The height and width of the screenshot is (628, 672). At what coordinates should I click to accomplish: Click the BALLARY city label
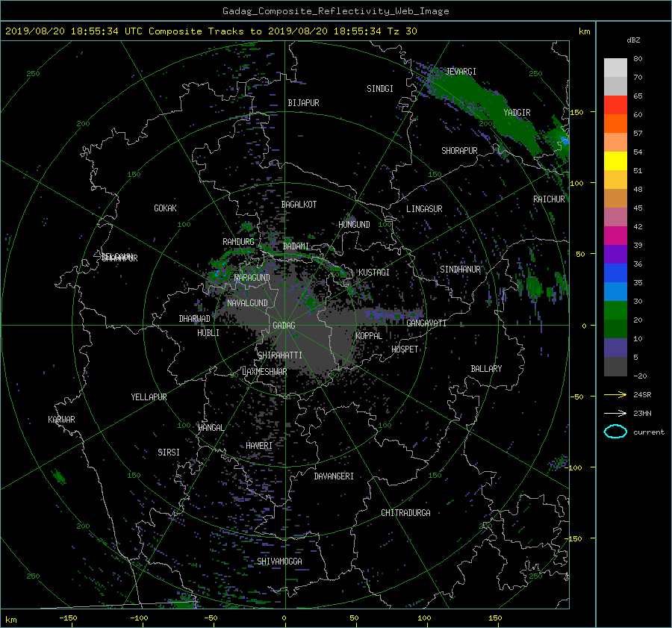(x=486, y=369)
